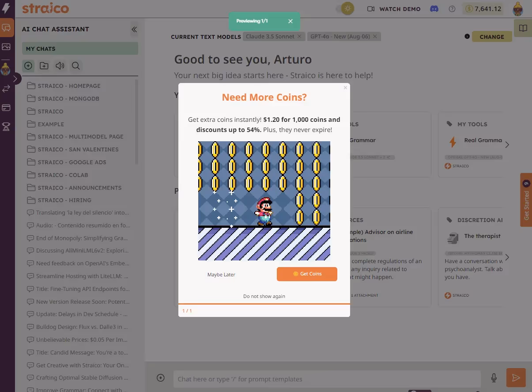The height and width of the screenshot is (392, 532).
Task: Open the avatar icon in left sidebar
Action: pyautogui.click(x=6, y=69)
